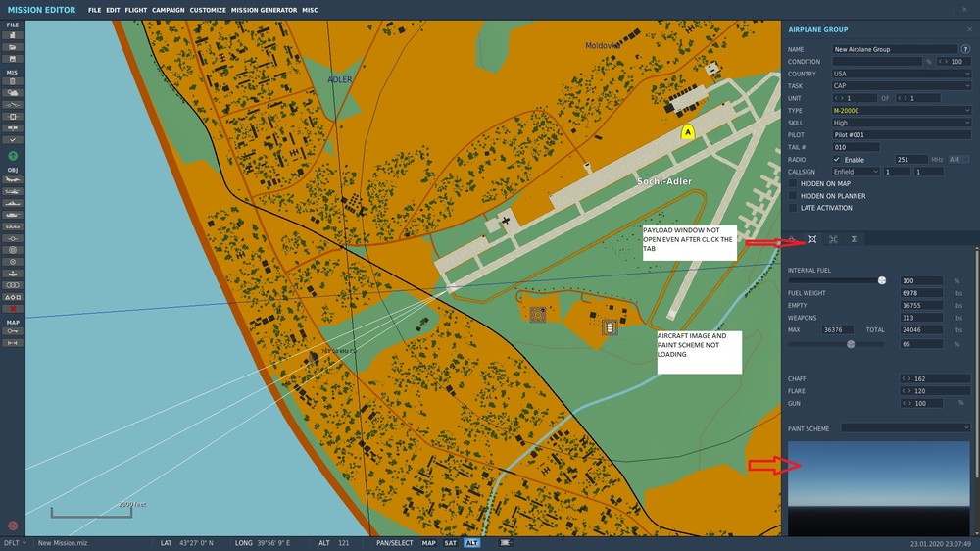980x551 pixels.
Task: Open the COUNTRY dropdown showing USA
Action: (x=902, y=74)
